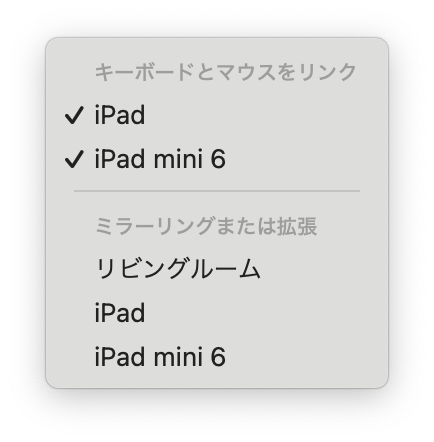Pick the リビングルーム menu item
This screenshot has height=442, width=434.
(217, 269)
